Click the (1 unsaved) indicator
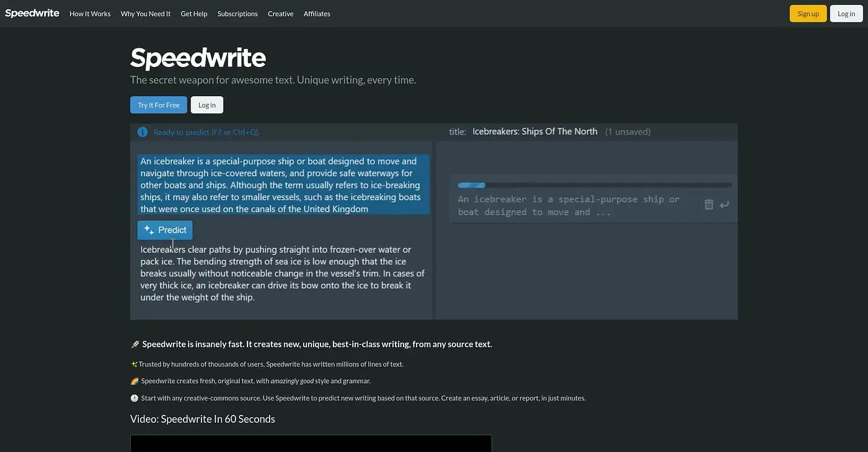Image resolution: width=868 pixels, height=452 pixels. [x=628, y=131]
